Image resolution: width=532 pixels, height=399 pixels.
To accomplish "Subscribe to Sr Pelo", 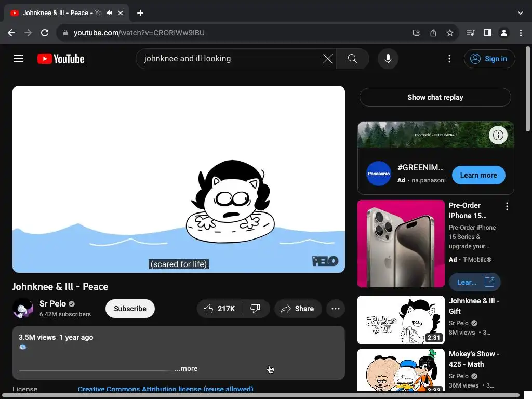I will [x=130, y=309].
